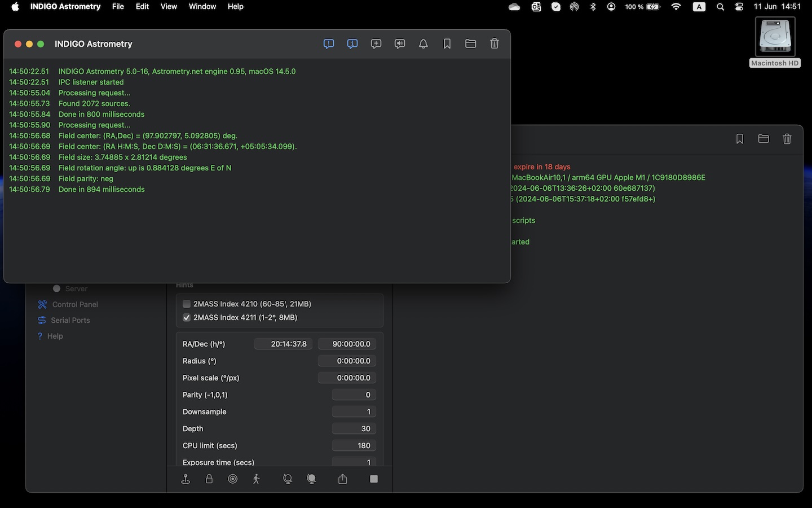Uncheck the 2MASS Index 4211 checkbox
This screenshot has height=508, width=812.
tap(187, 317)
